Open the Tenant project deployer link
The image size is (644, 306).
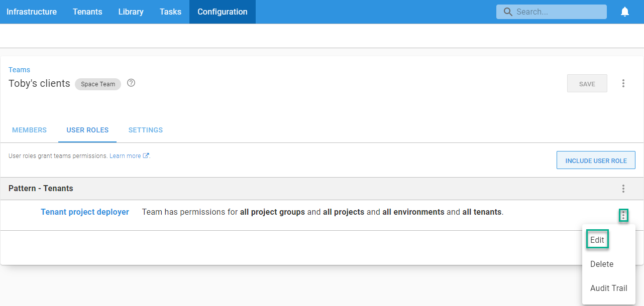(x=85, y=212)
